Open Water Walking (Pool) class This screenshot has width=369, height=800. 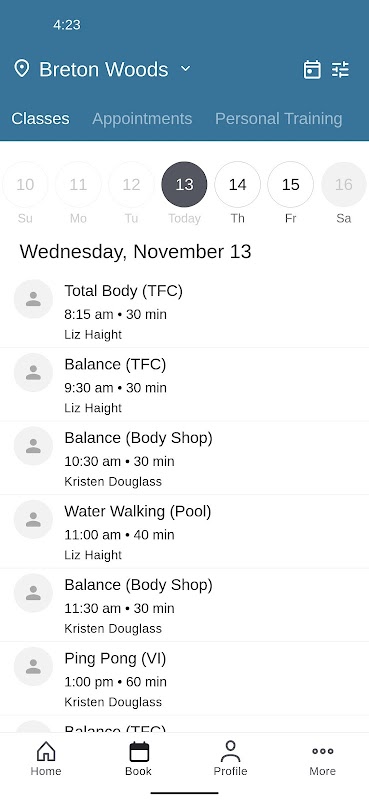184,532
